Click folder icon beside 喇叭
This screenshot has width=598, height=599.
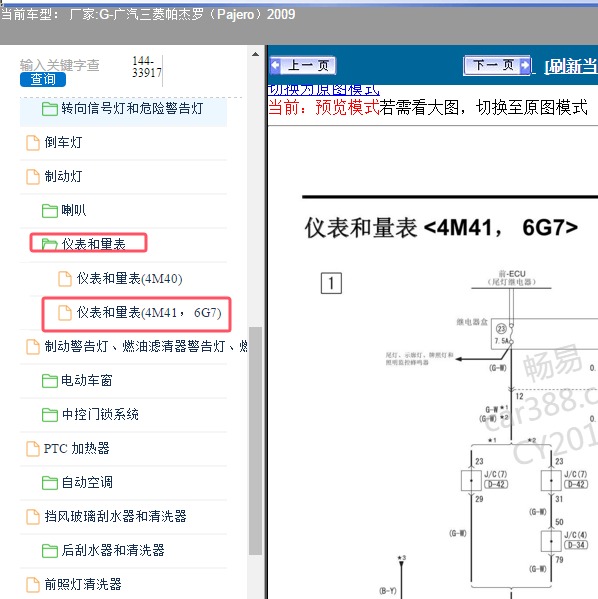[50, 211]
